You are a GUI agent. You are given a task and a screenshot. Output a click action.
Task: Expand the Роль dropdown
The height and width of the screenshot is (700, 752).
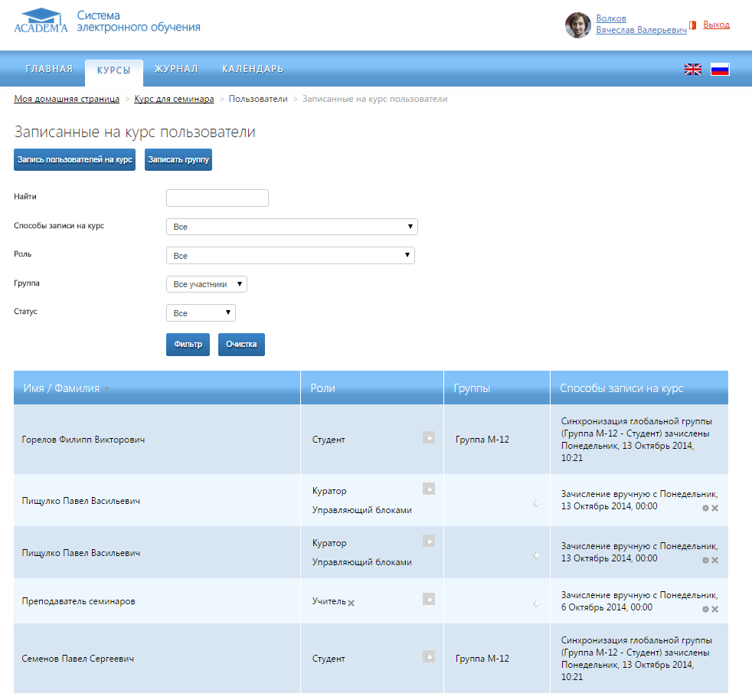(x=290, y=255)
